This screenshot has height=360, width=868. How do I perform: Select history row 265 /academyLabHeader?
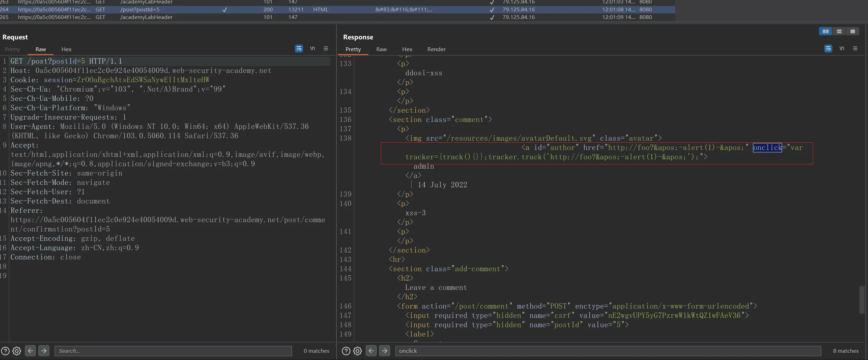point(337,17)
